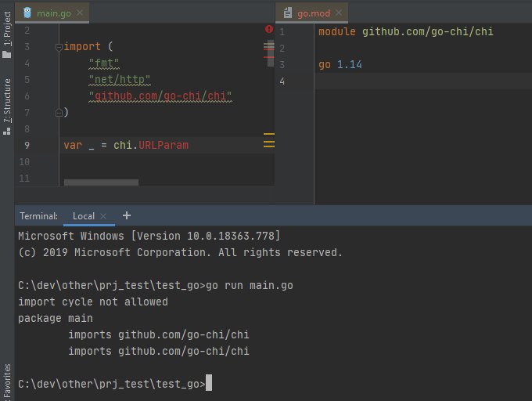Switch to the go.mod tab

tap(315, 13)
